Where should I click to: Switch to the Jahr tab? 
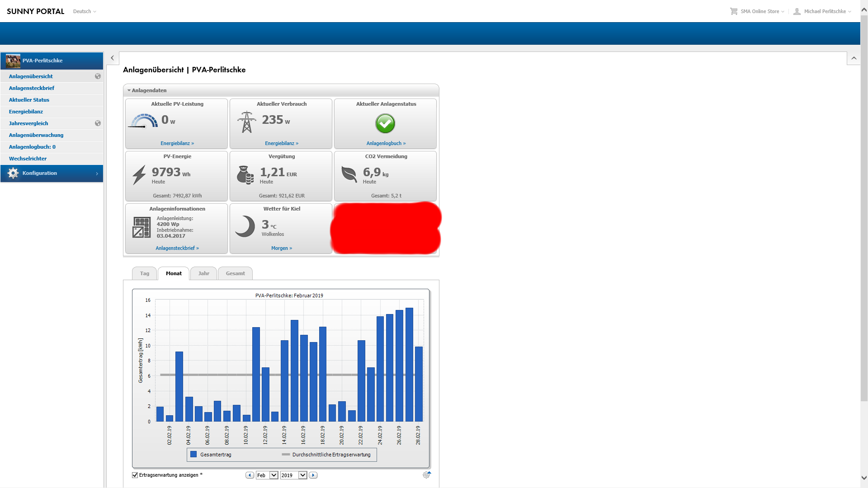tap(203, 273)
